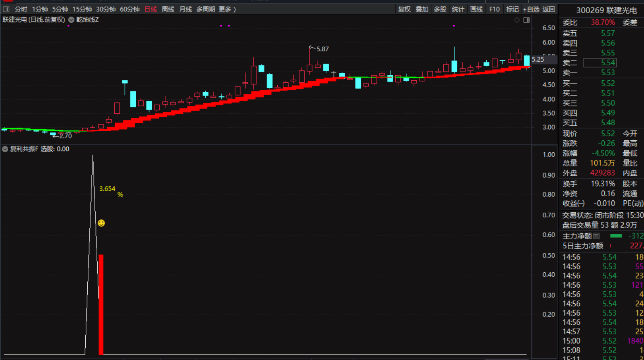
Task: Switch to the 60分钟 chart period
Action: click(x=130, y=9)
